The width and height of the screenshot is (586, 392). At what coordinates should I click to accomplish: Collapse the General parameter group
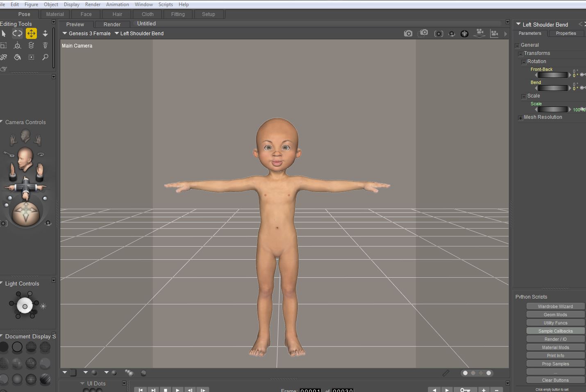(x=517, y=45)
